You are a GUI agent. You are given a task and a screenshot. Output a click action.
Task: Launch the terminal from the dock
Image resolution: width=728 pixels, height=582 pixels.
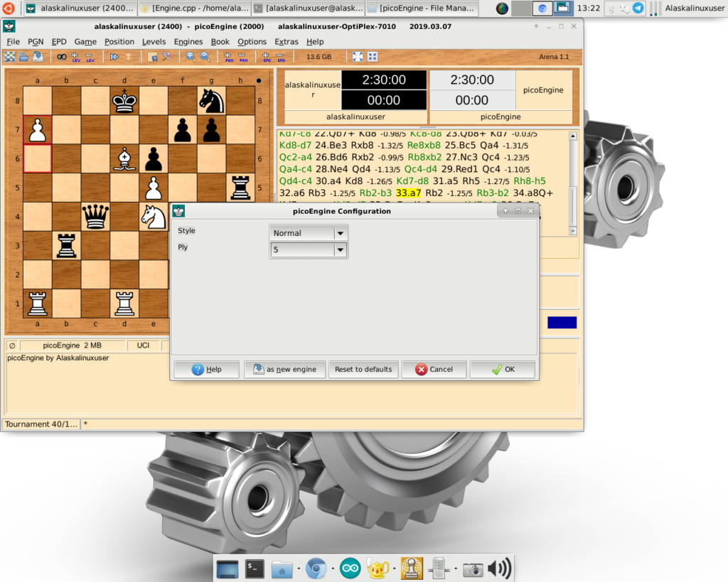[255, 568]
